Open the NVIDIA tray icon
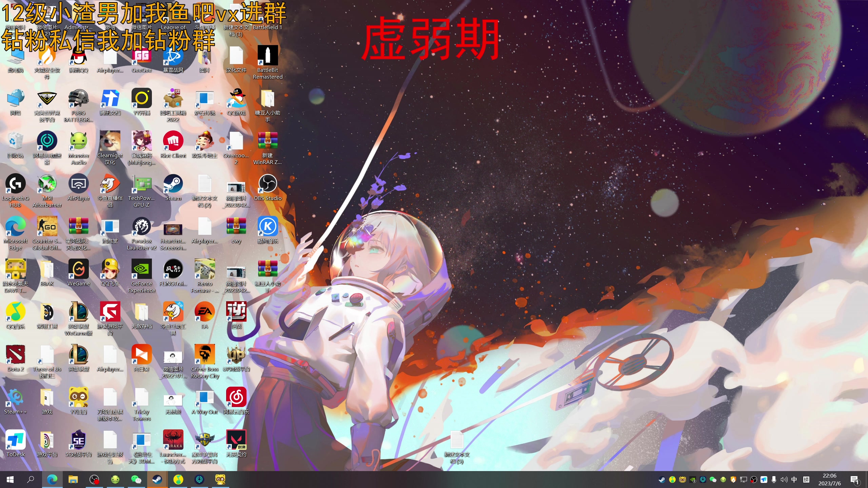This screenshot has width=868, height=488. point(693,480)
